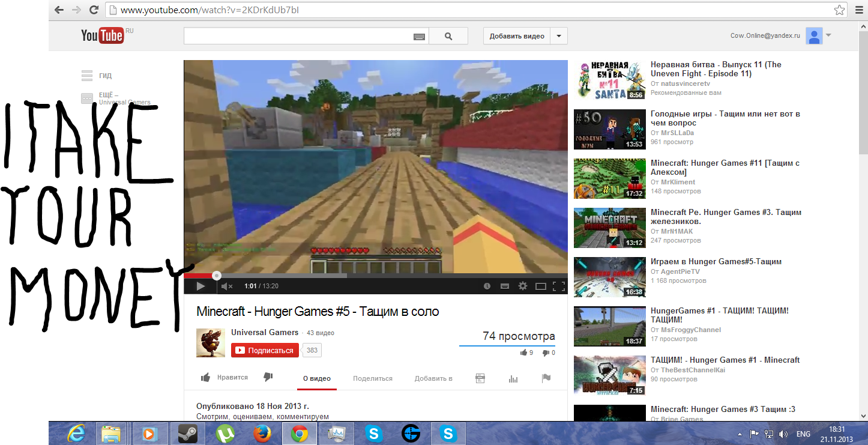Image resolution: width=868 pixels, height=445 pixels.
Task: Click the Universal Gamers channel avatar
Action: 211,343
